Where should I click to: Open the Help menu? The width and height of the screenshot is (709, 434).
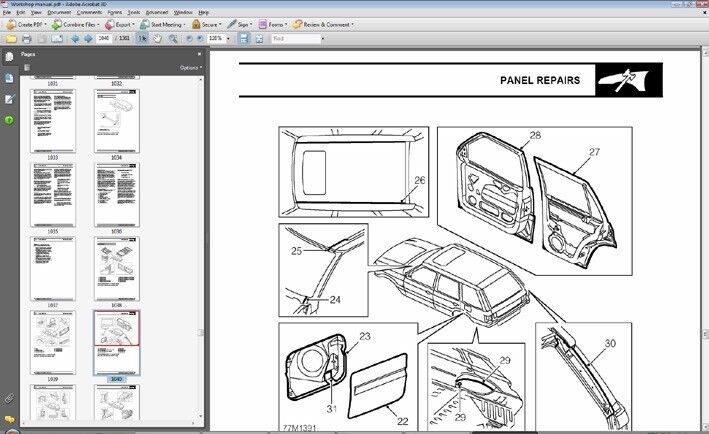(203, 13)
